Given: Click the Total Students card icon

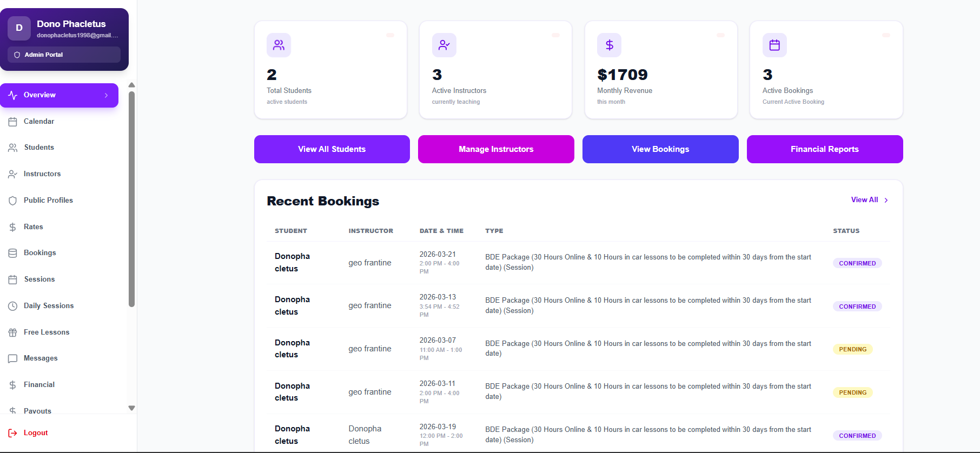Looking at the screenshot, I should [279, 45].
